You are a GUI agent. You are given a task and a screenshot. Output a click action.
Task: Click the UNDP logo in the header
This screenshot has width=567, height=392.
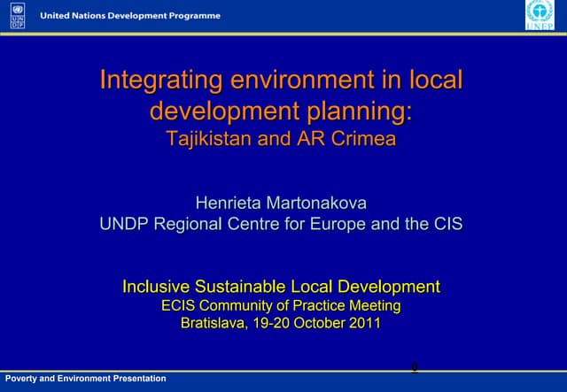[18, 16]
